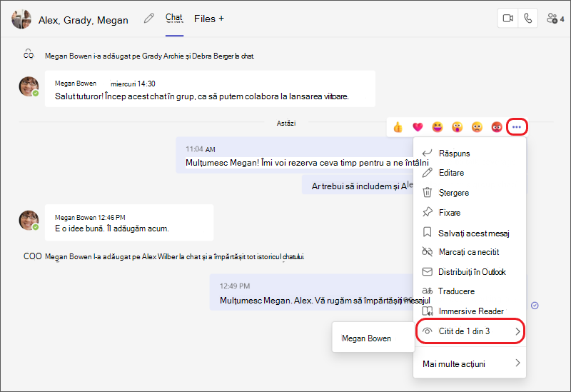React with the laughing face emoji
Viewport: 571px width, 392px height.
[x=438, y=127]
